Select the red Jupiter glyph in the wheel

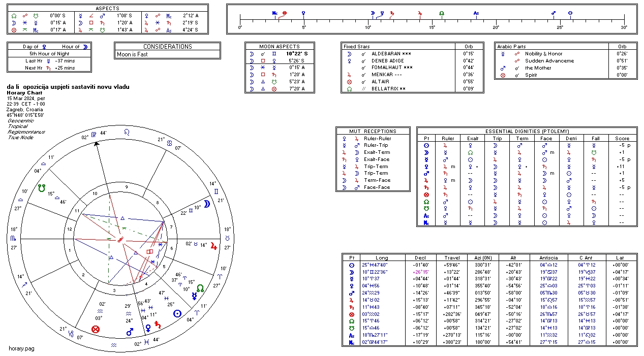(213, 246)
